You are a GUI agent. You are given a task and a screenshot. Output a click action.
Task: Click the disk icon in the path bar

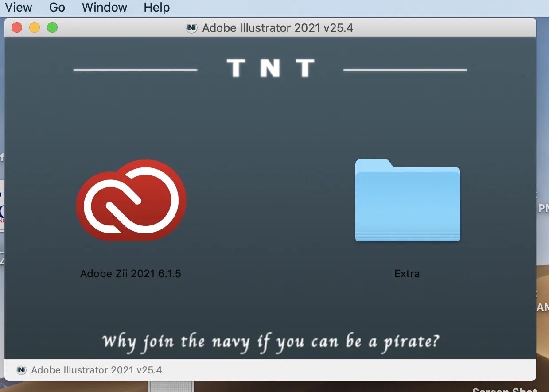(x=21, y=370)
